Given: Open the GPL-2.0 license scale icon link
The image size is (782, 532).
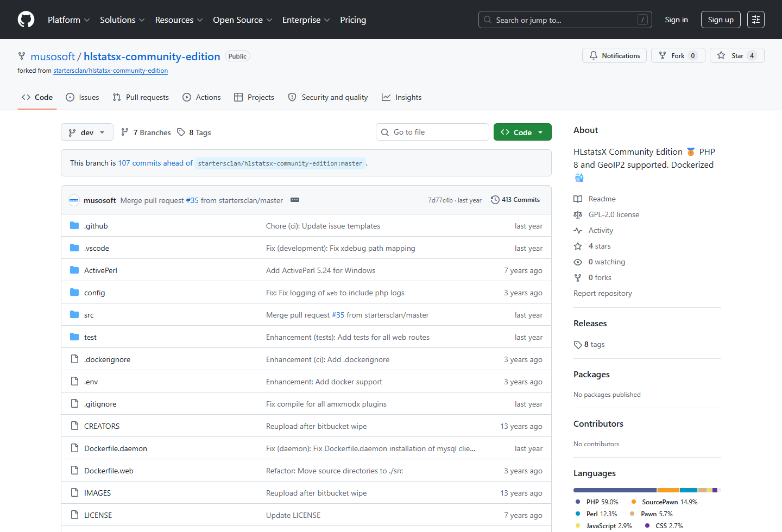Looking at the screenshot, I should 578,214.
